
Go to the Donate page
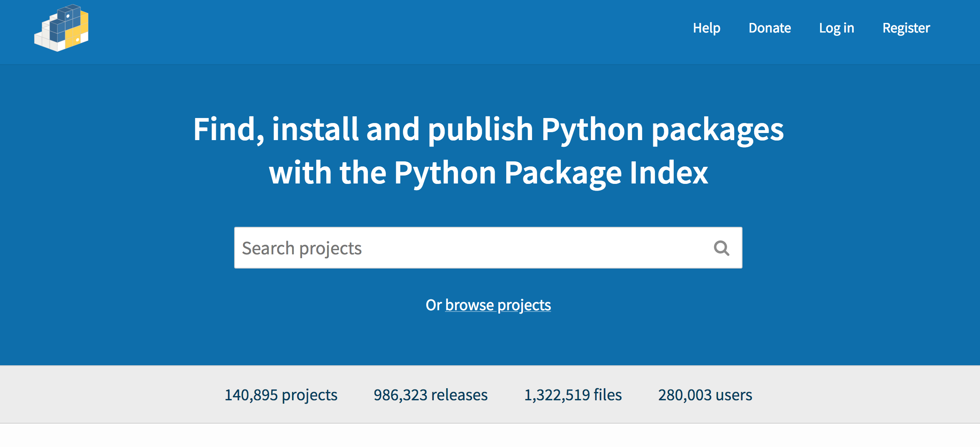tap(770, 28)
